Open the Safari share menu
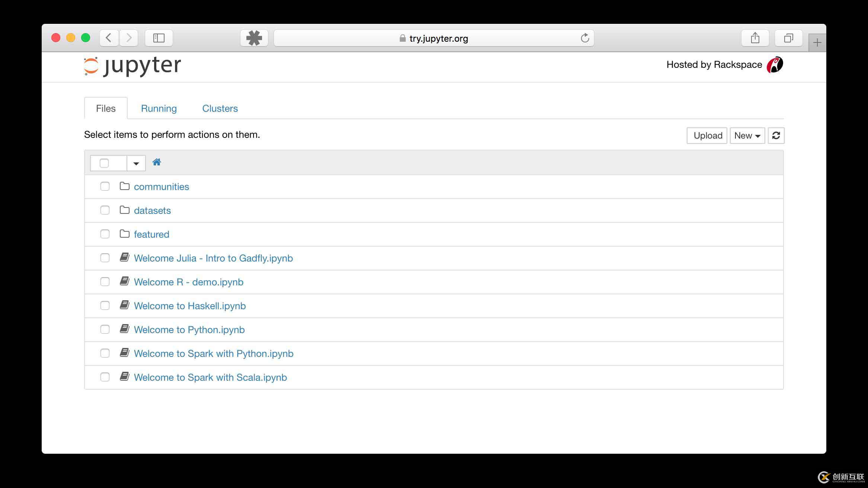 755,38
